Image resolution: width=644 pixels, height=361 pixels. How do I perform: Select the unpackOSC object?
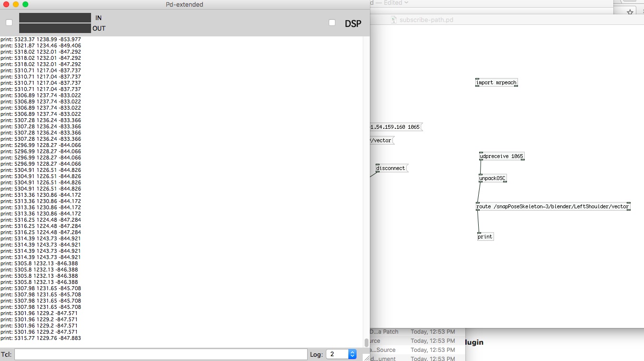click(492, 179)
